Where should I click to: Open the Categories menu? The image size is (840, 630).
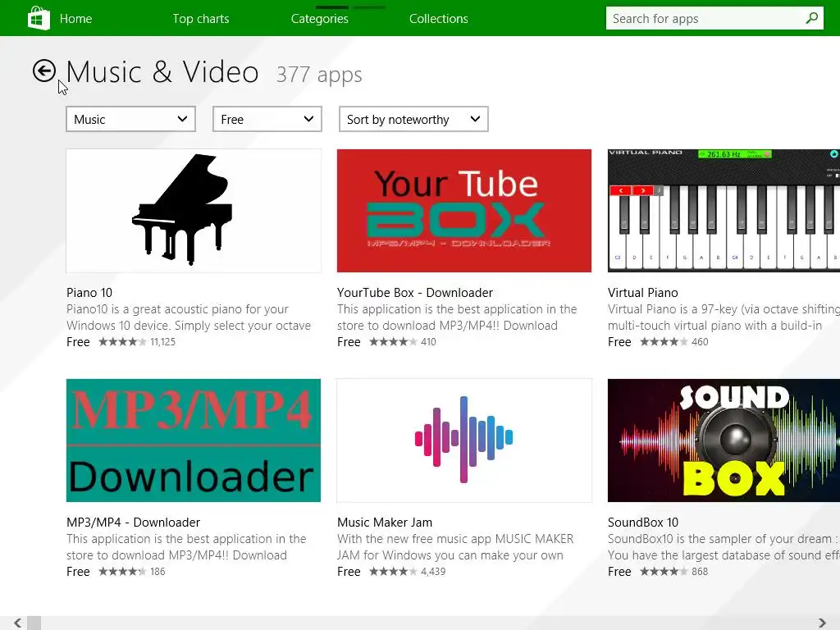(319, 19)
